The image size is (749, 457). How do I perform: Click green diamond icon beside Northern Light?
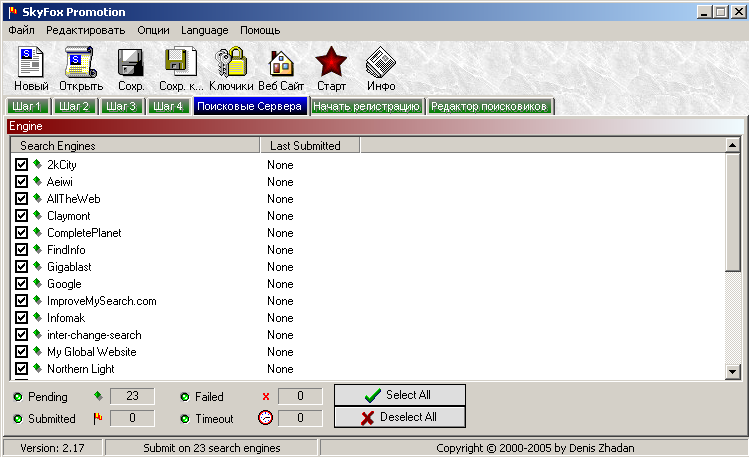(37, 368)
